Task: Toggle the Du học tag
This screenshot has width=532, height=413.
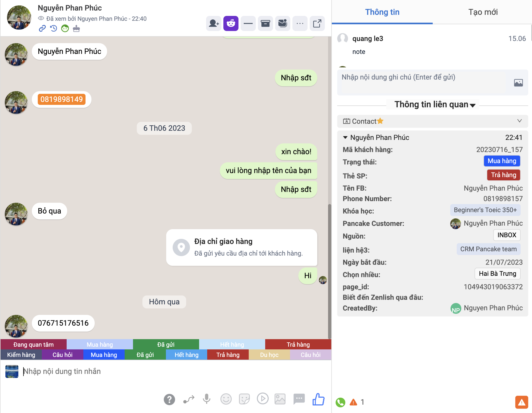Action: [x=269, y=355]
